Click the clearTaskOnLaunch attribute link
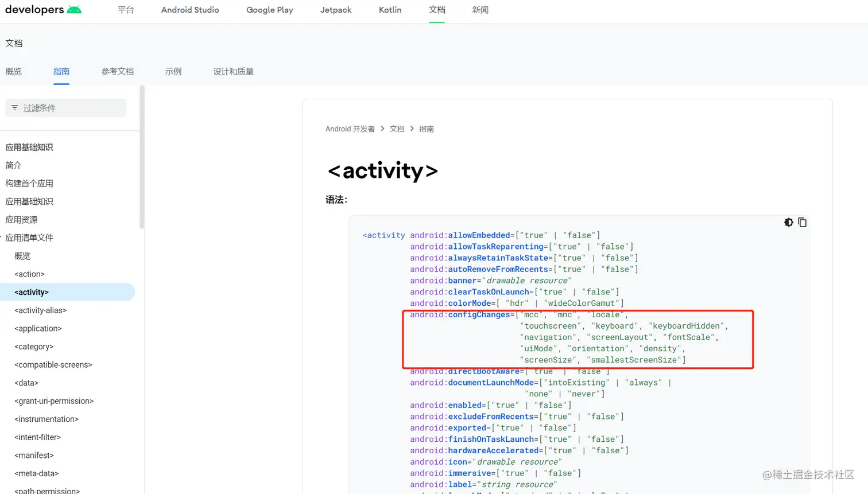This screenshot has height=494, width=868. pyautogui.click(x=489, y=292)
